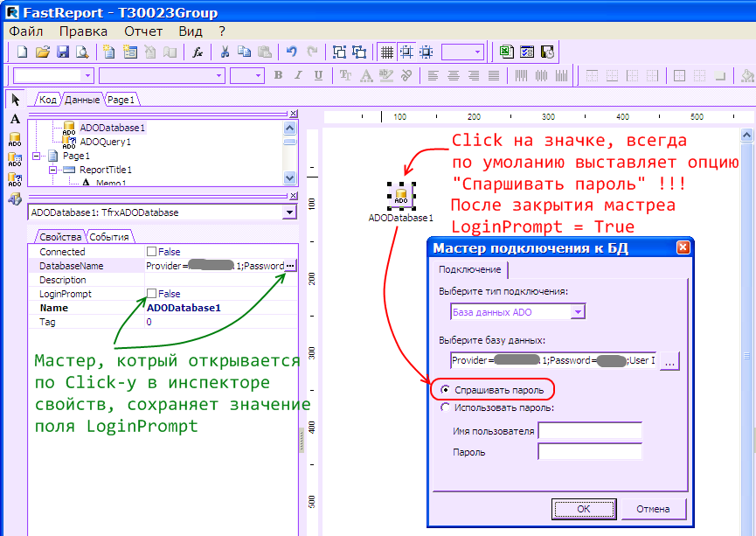Image resolution: width=756 pixels, height=536 pixels.
Task: Switch to the Код tab
Action: [x=48, y=100]
